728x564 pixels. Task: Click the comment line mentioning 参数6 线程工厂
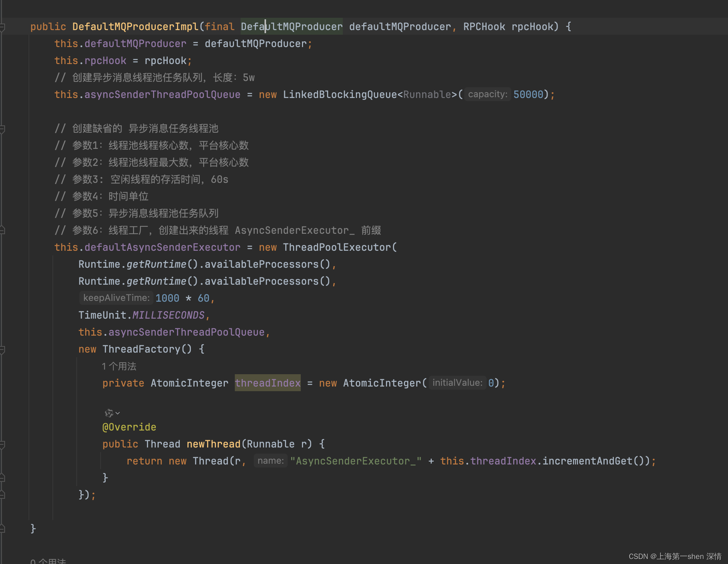pyautogui.click(x=218, y=230)
